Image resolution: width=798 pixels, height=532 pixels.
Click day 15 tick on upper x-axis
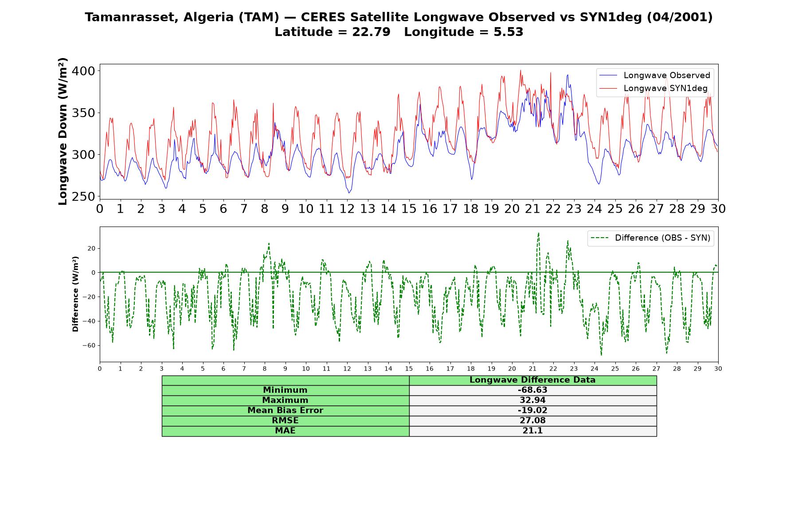[409, 209]
